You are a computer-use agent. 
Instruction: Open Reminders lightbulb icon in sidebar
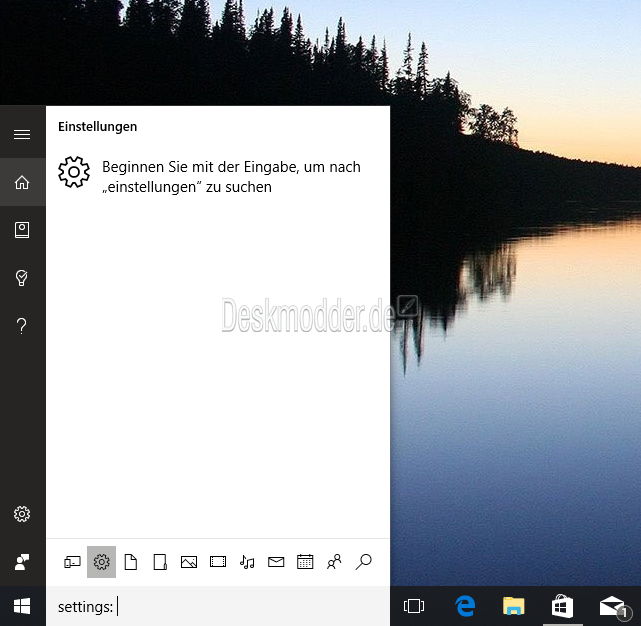coord(22,278)
